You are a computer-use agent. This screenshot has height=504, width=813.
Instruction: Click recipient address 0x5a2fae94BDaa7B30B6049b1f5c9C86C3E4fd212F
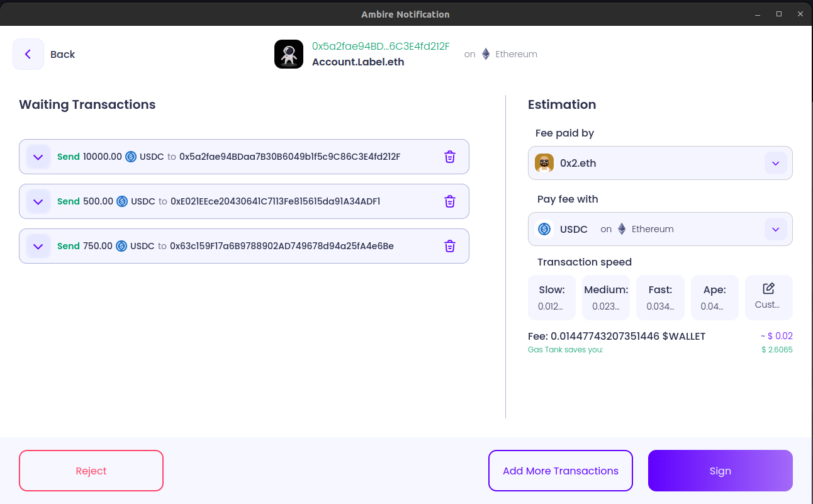click(289, 157)
